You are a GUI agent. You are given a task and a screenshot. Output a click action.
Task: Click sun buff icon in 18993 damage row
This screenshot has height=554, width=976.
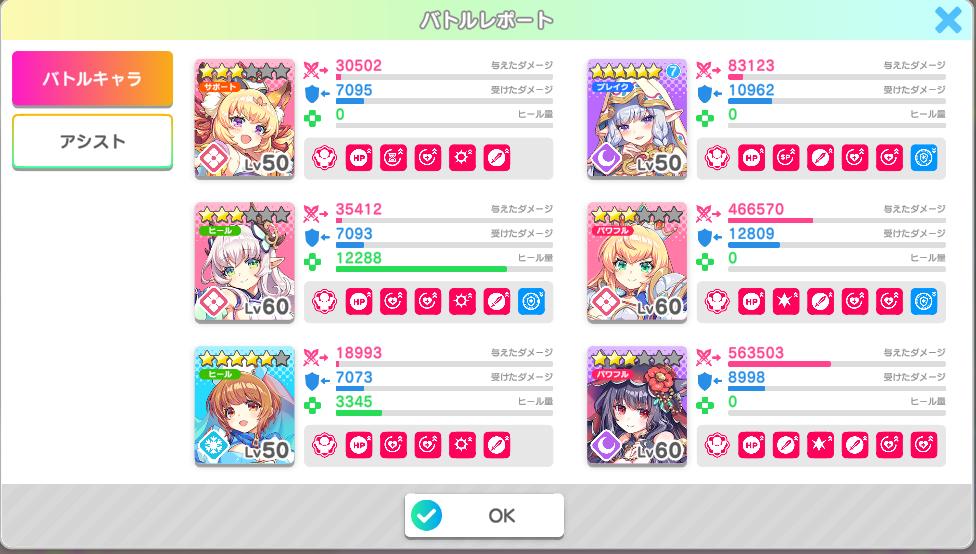coord(462,446)
